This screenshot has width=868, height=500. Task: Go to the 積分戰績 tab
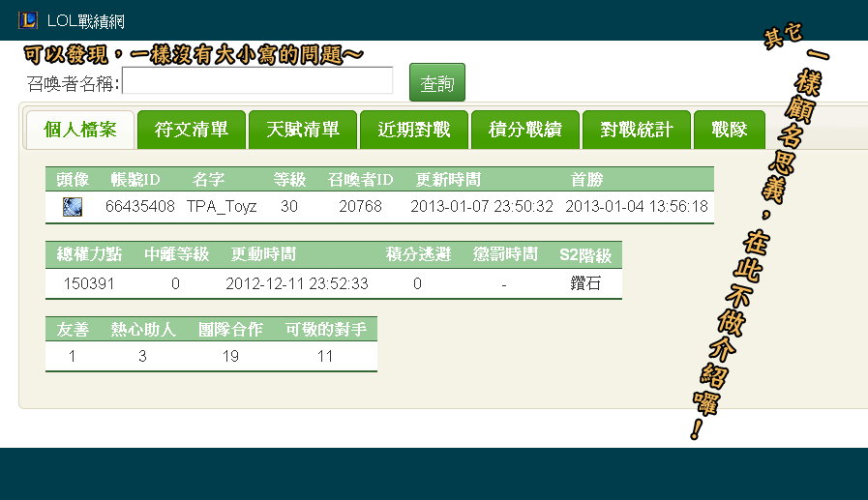(x=525, y=130)
